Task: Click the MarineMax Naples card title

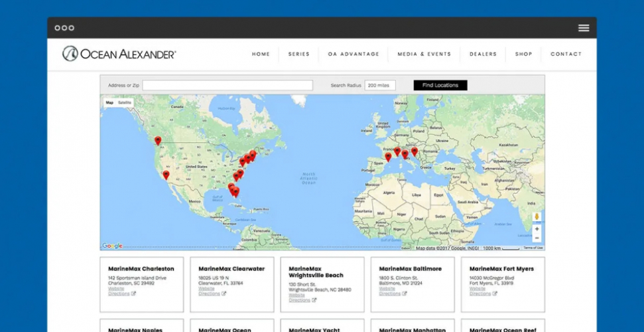Action: [x=135, y=329]
